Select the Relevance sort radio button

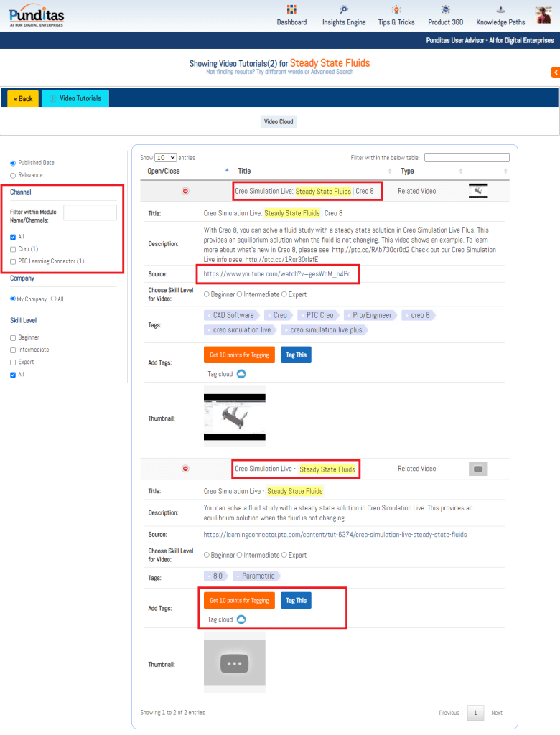click(13, 175)
